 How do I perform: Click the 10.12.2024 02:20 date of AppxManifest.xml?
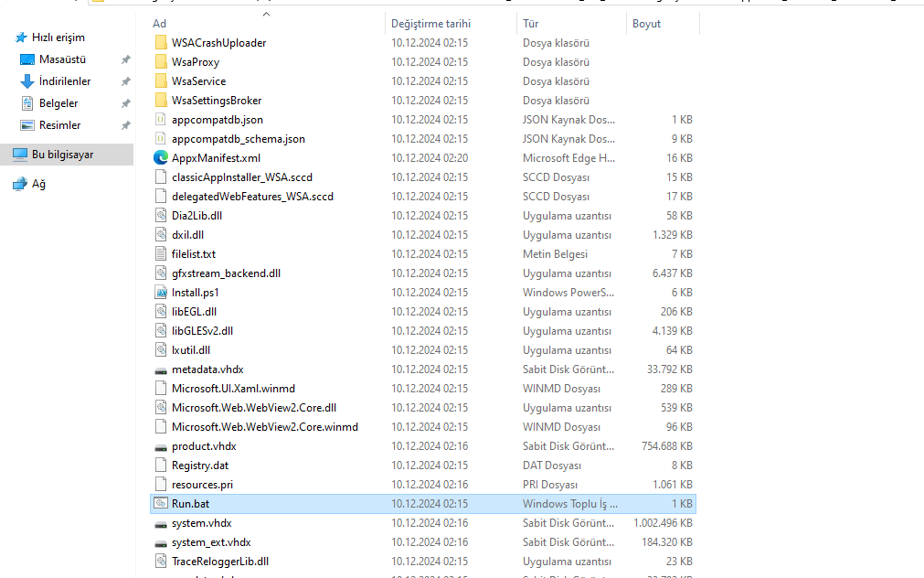[430, 158]
